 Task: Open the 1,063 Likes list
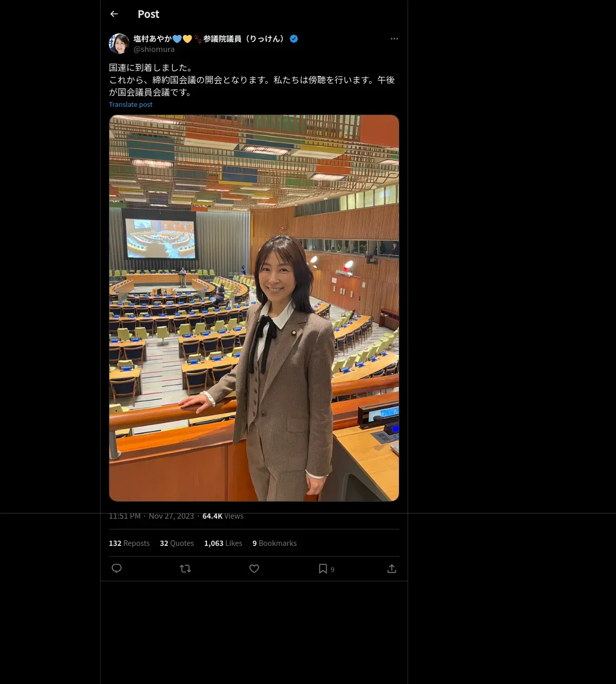223,543
